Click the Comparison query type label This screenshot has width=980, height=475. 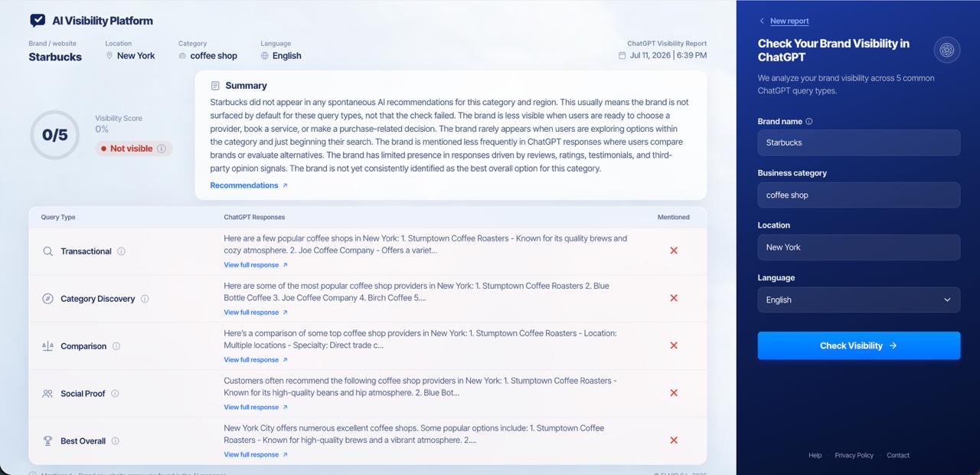point(83,346)
